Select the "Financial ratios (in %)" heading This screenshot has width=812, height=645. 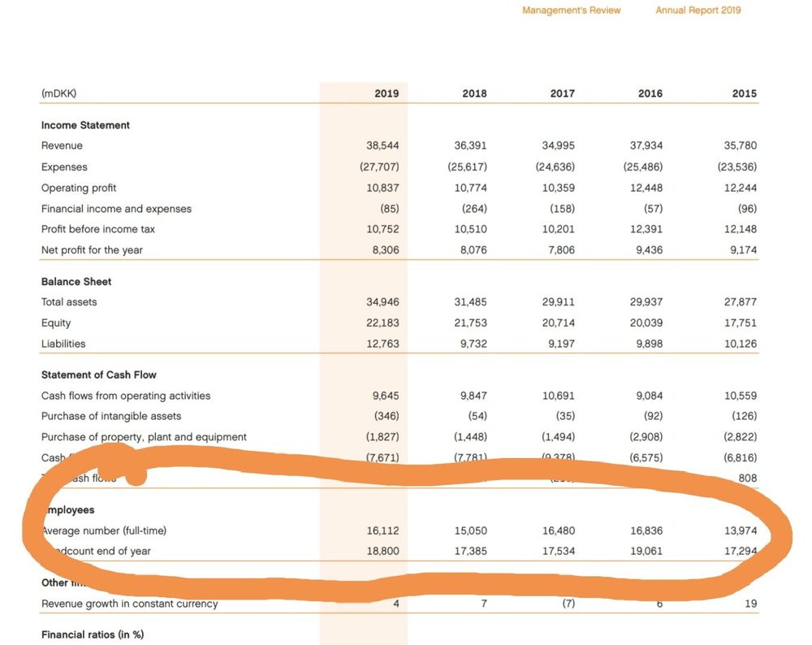(93, 634)
